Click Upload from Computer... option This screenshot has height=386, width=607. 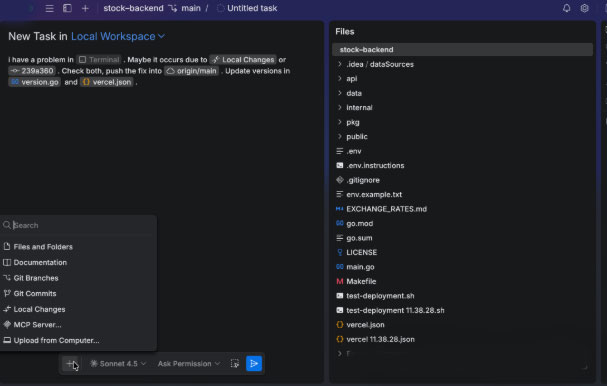point(79,340)
